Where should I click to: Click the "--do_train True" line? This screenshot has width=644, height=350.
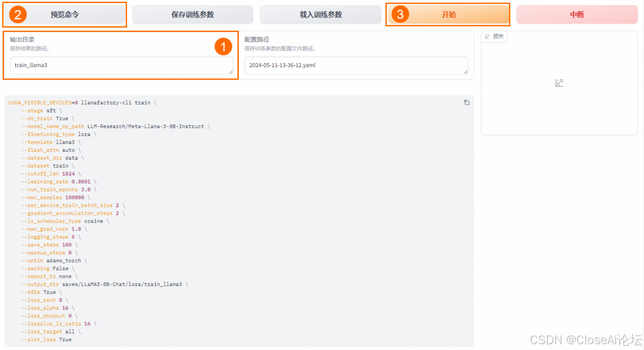coord(47,118)
